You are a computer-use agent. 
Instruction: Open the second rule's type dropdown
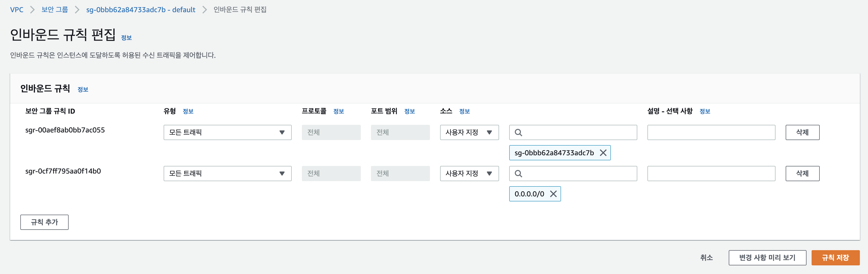click(227, 174)
